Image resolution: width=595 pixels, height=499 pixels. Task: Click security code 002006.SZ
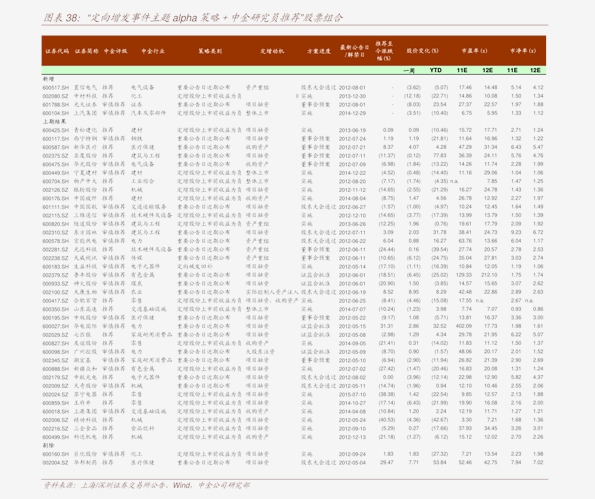tap(56, 420)
